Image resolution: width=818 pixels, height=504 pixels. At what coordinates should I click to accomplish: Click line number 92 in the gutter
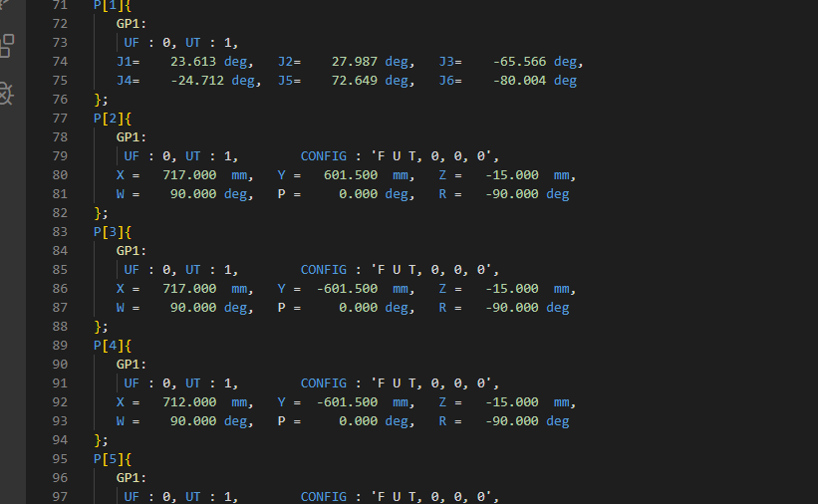coord(60,402)
